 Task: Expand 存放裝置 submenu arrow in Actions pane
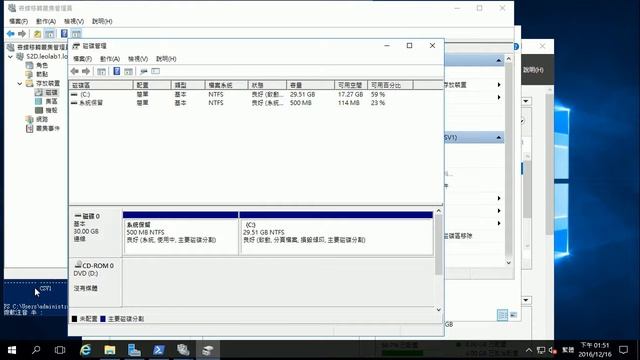pos(499,85)
